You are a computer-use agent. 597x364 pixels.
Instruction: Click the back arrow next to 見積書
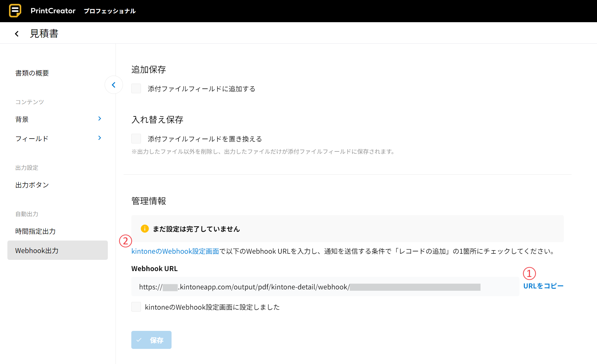tap(16, 33)
